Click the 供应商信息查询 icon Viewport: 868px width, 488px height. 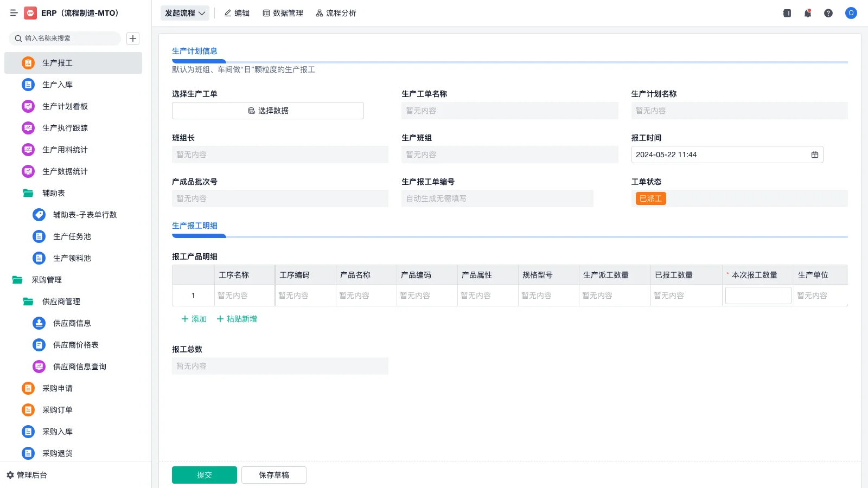pyautogui.click(x=39, y=367)
